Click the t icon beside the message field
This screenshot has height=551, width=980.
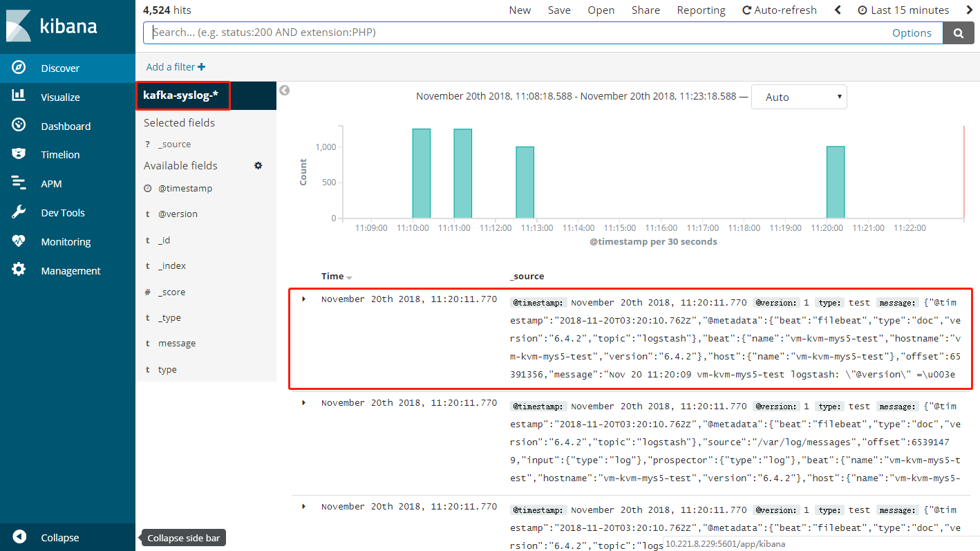tap(147, 344)
